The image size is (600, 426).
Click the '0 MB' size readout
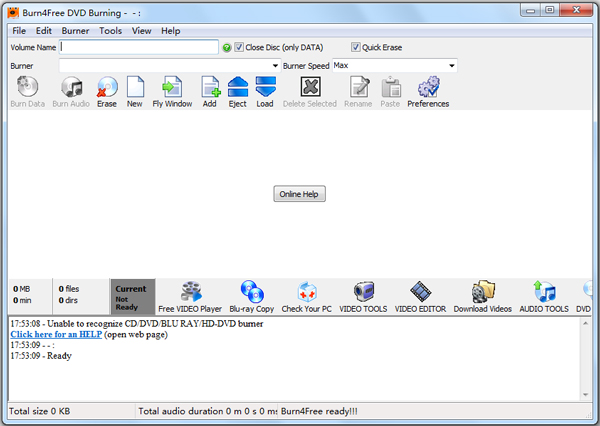point(21,289)
